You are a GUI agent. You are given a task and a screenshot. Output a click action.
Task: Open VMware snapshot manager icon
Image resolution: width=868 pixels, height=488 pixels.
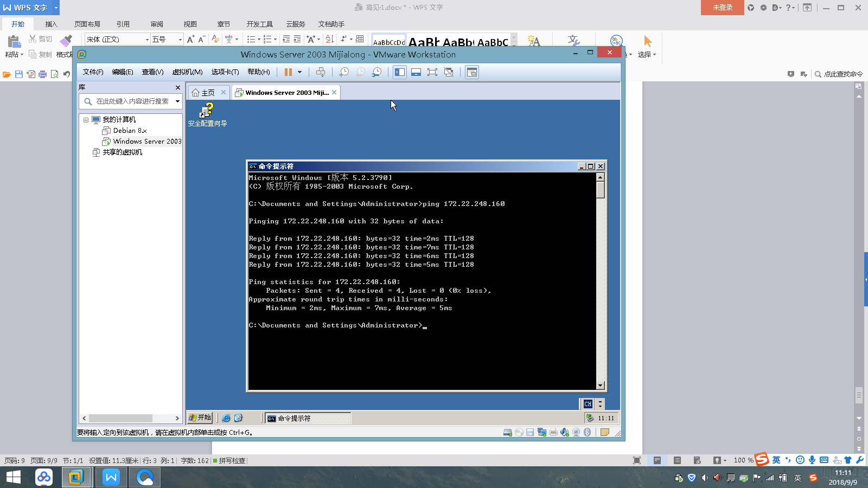click(376, 72)
